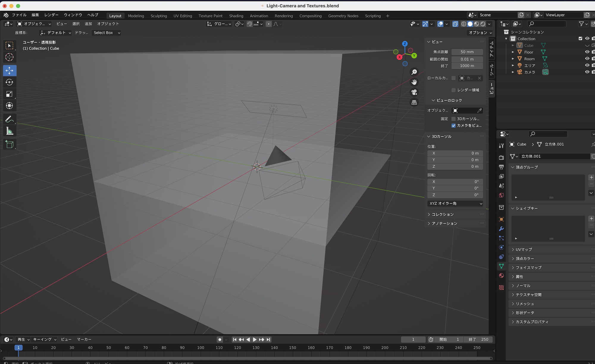The height and width of the screenshot is (364, 595).
Task: Enable the レンダー領域 checkbox
Action: point(453,90)
